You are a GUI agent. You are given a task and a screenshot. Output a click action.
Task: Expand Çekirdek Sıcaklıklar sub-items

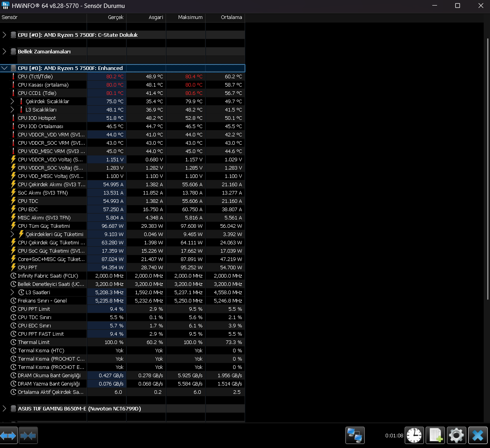click(12, 102)
